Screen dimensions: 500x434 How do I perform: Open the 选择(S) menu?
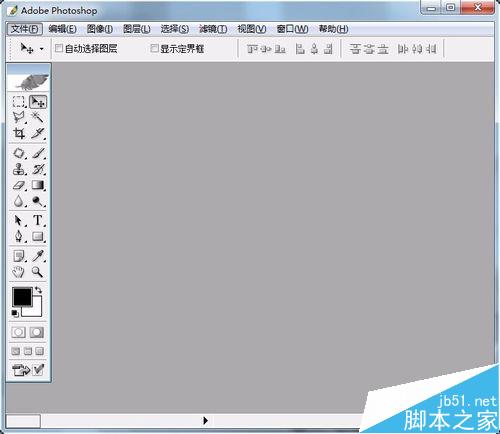click(x=175, y=29)
